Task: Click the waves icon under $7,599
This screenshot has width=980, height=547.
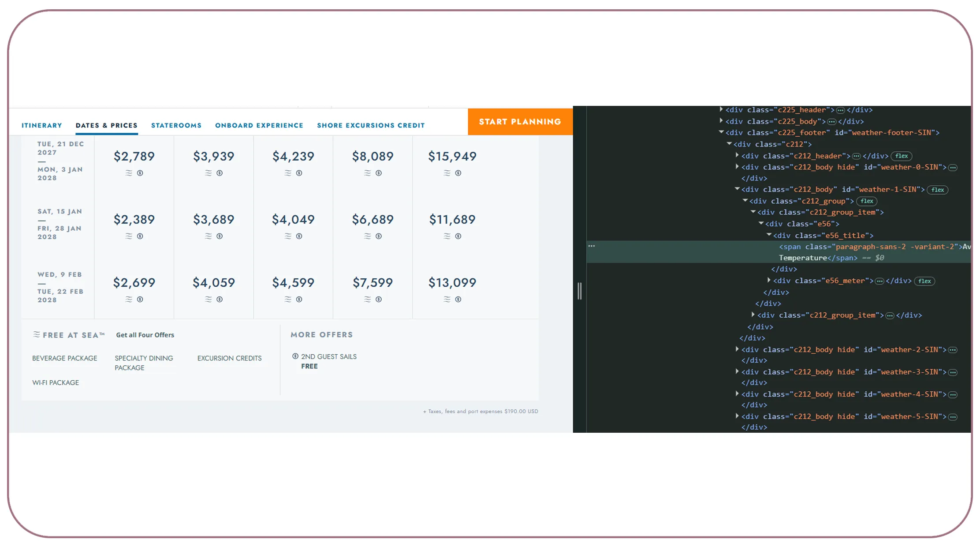Action: pyautogui.click(x=368, y=299)
